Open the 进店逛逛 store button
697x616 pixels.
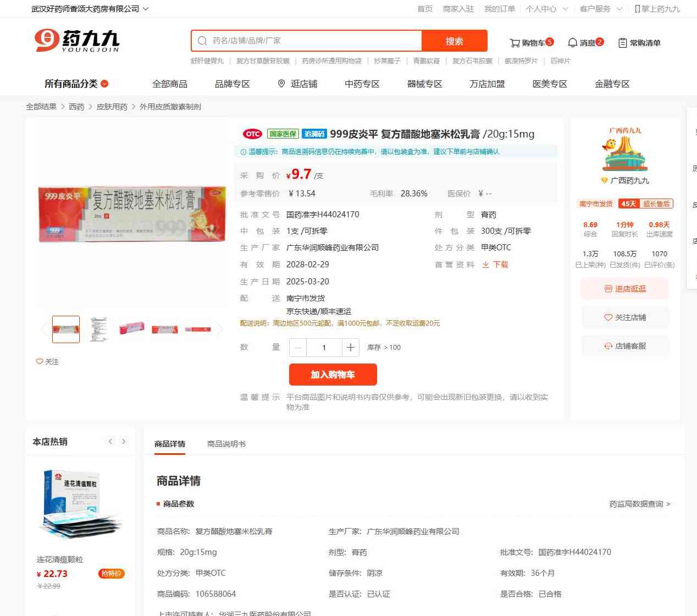tap(626, 289)
